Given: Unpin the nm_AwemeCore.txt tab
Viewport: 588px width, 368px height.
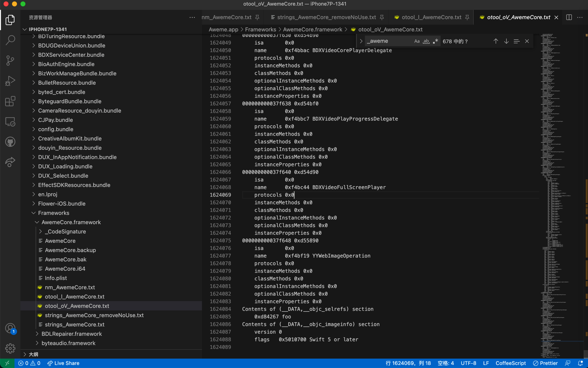Looking at the screenshot, I should (257, 17).
